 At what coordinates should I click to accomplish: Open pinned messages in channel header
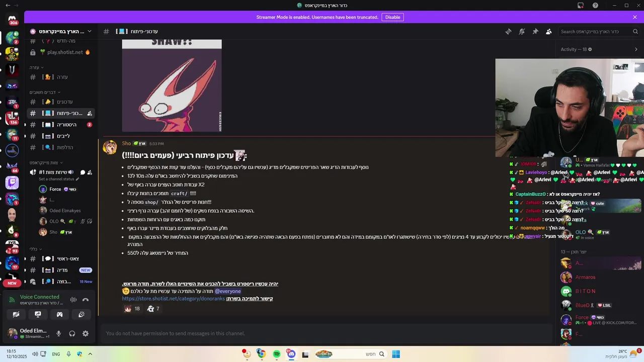pyautogui.click(x=535, y=31)
